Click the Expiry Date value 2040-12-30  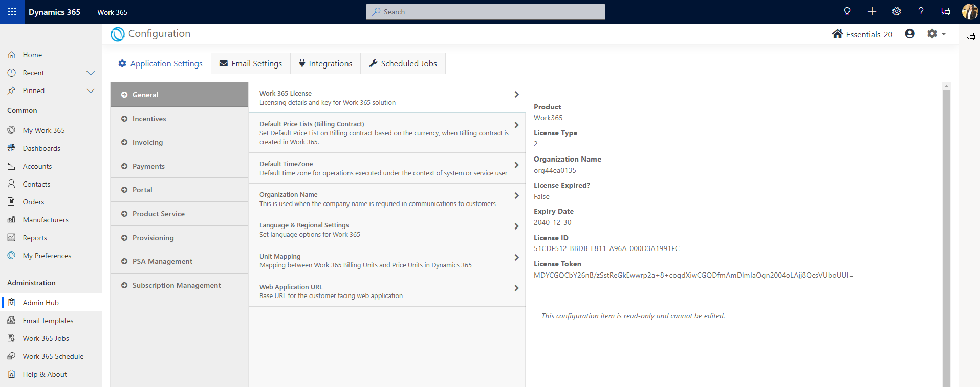552,222
